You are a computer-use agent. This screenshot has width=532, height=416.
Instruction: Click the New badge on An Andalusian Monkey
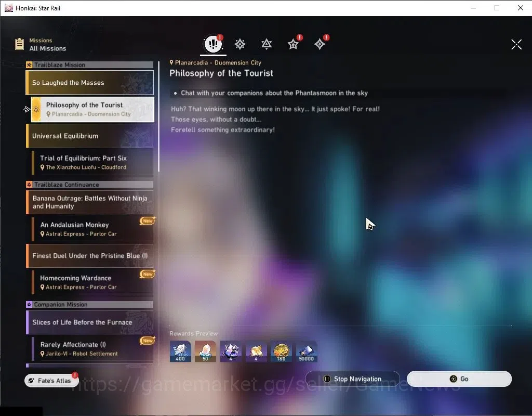coord(148,220)
